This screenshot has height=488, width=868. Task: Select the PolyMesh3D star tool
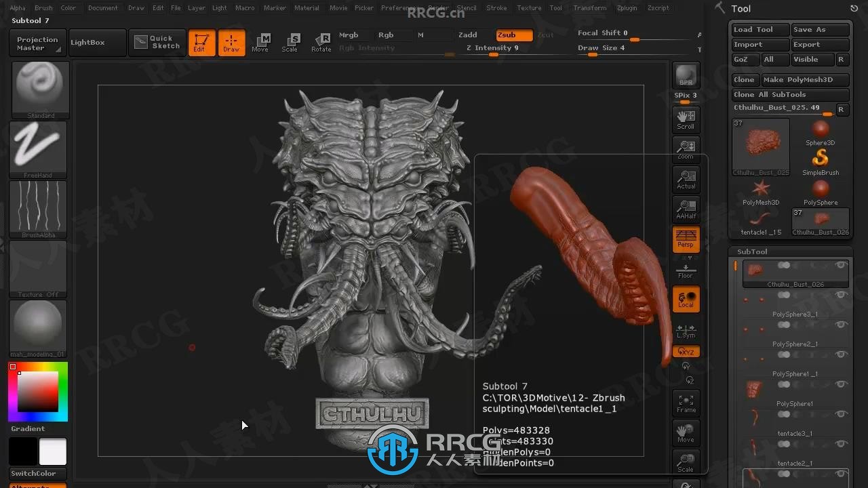[x=761, y=192]
